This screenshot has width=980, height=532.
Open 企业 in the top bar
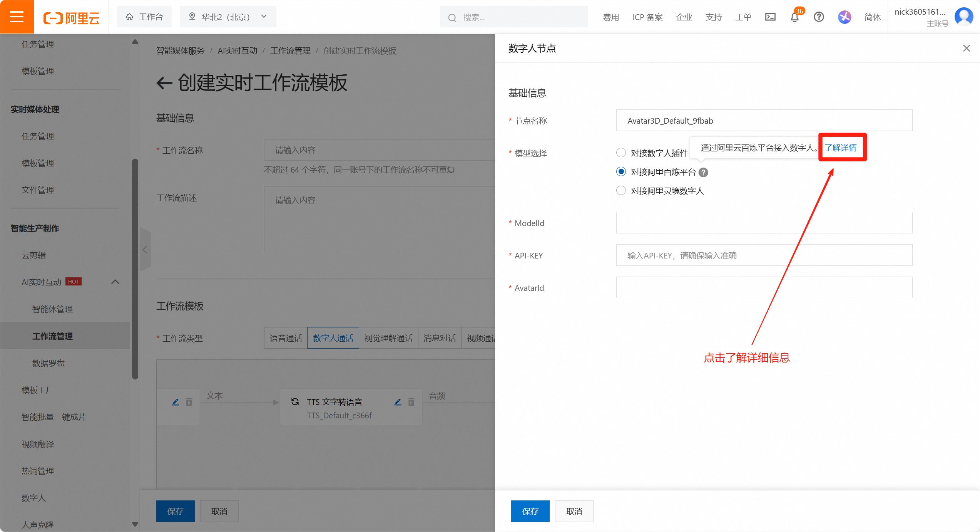click(684, 17)
